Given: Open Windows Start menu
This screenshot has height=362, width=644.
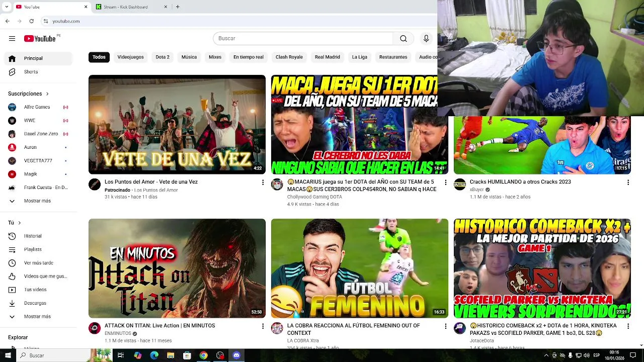Looking at the screenshot, I should point(8,355).
